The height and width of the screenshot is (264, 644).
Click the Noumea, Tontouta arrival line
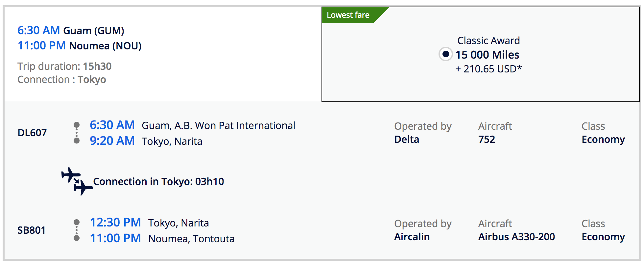pyautogui.click(x=191, y=239)
